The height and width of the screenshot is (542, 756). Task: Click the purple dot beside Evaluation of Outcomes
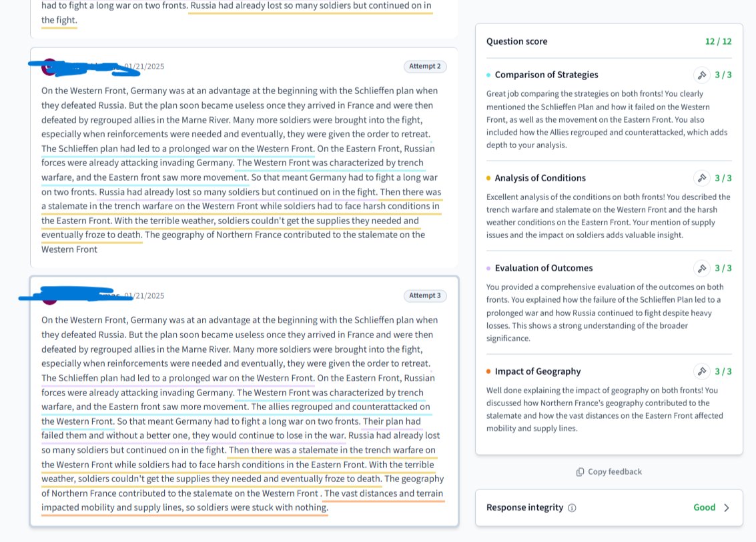(488, 269)
